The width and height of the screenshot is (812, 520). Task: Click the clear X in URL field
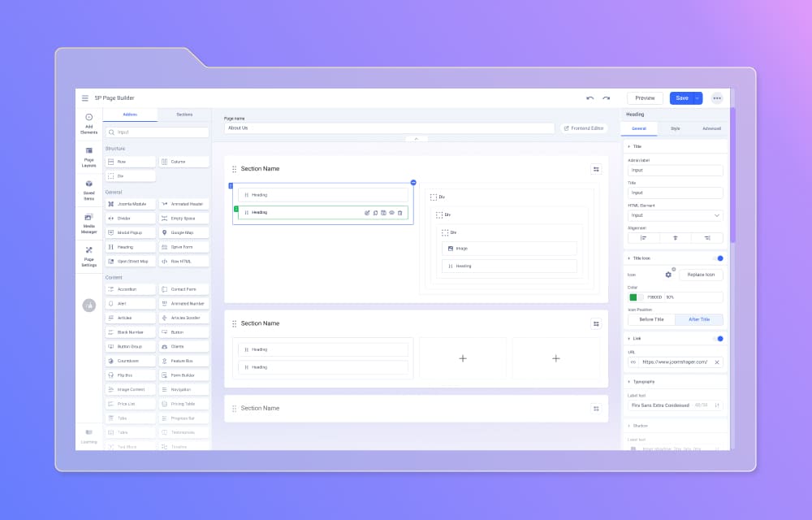(x=717, y=362)
